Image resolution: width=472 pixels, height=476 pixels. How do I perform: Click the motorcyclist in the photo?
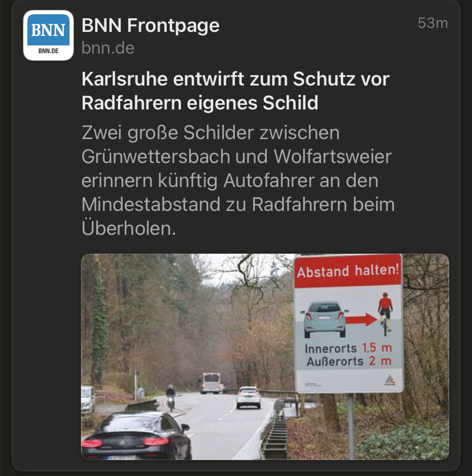click(x=170, y=398)
